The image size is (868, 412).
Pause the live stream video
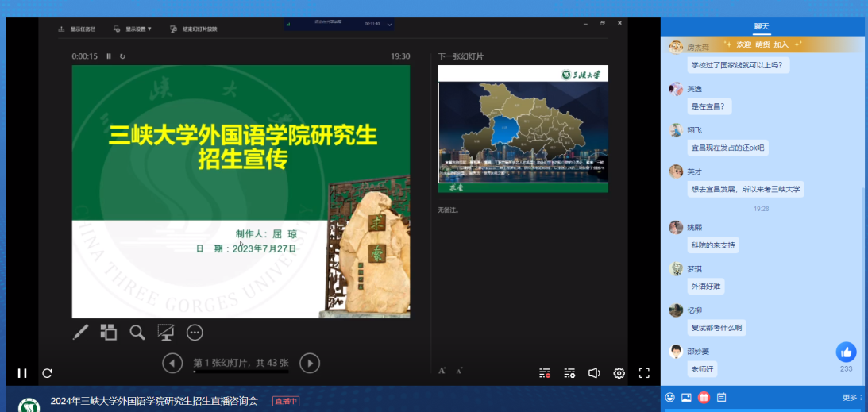[22, 373]
